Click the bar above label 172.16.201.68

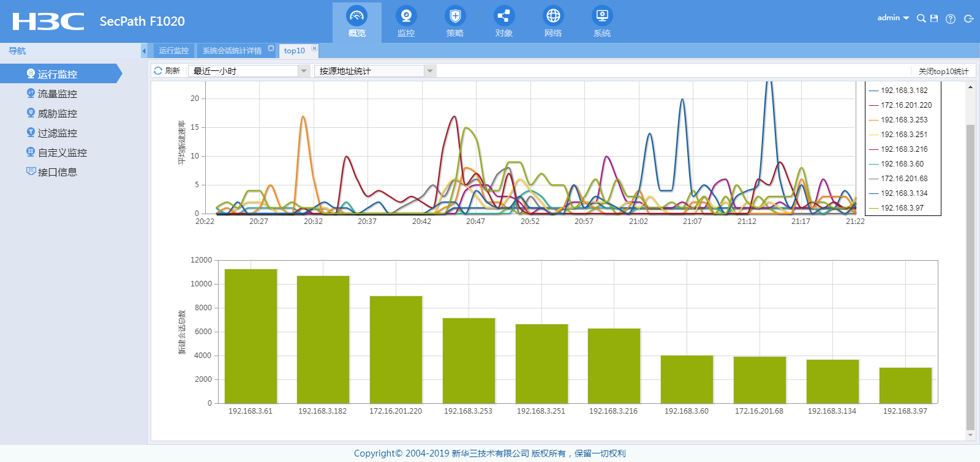click(x=760, y=380)
